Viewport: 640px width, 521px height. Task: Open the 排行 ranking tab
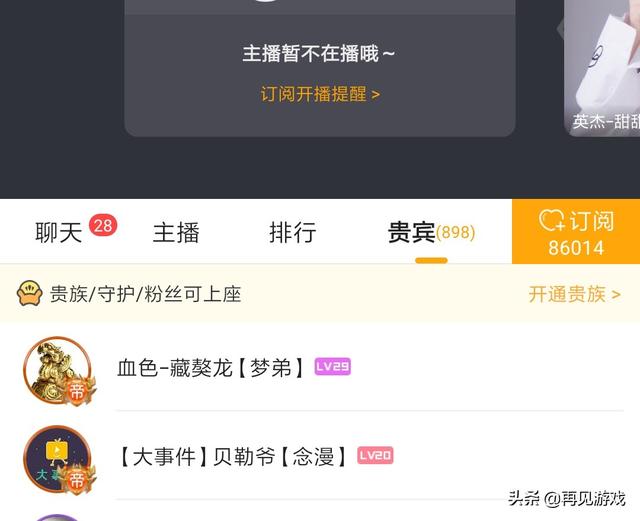(x=293, y=232)
